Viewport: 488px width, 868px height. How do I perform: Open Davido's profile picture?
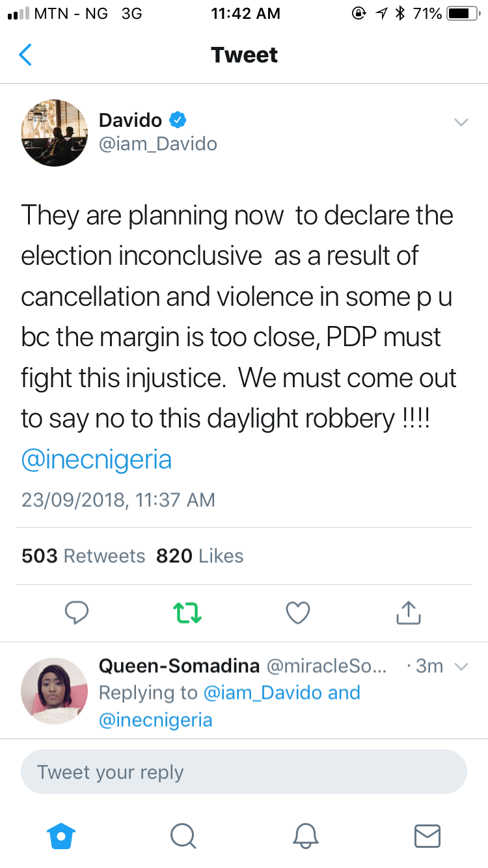coord(54,133)
